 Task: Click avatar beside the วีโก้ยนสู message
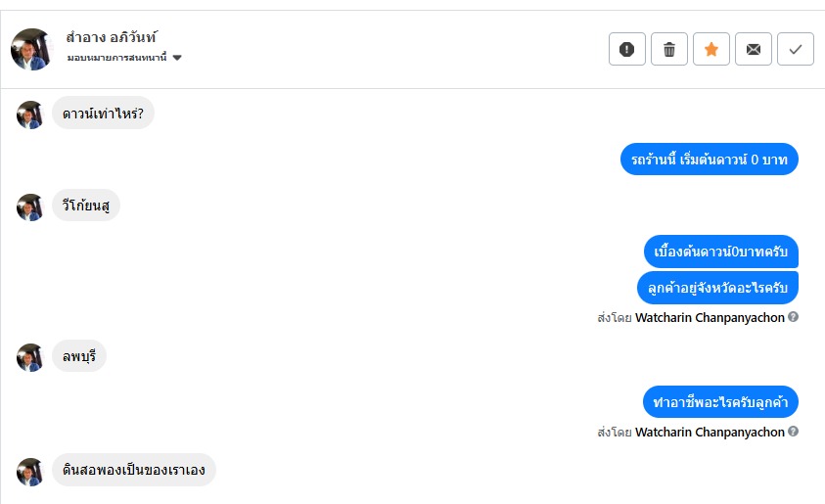(x=30, y=206)
